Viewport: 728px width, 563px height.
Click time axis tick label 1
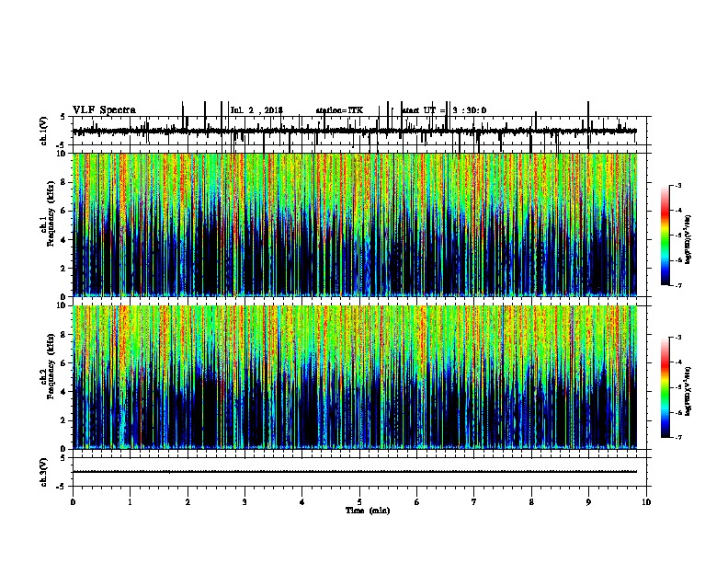(x=130, y=501)
